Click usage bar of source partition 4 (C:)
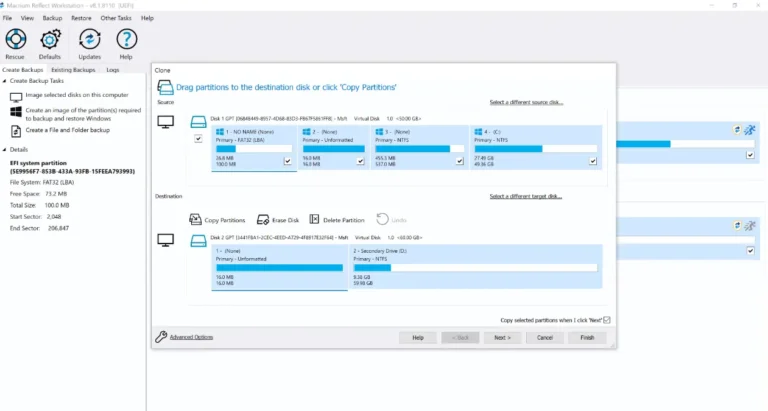This screenshot has width=768, height=411. pos(535,148)
